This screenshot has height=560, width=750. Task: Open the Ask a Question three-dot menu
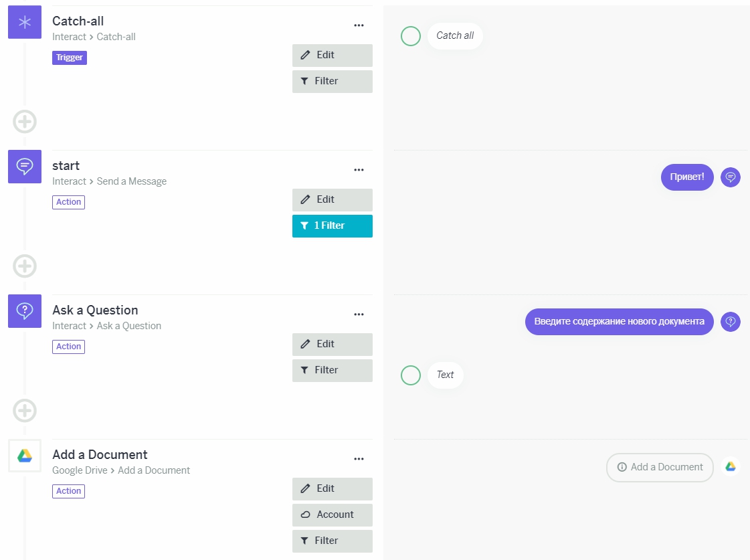tap(359, 314)
